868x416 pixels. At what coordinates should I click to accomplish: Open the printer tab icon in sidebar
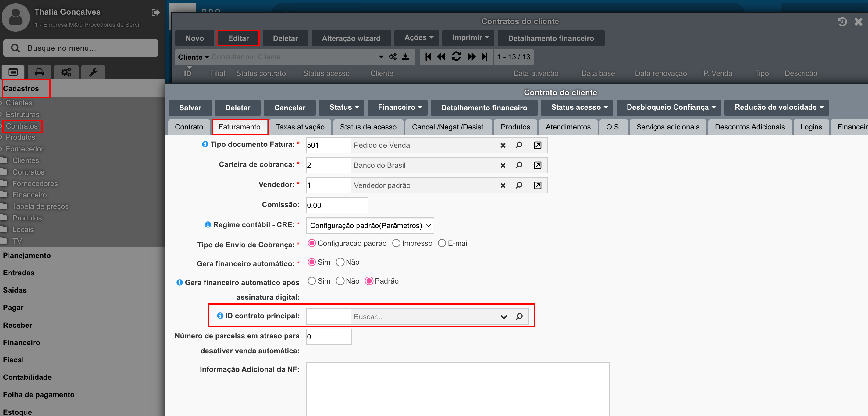tap(39, 72)
